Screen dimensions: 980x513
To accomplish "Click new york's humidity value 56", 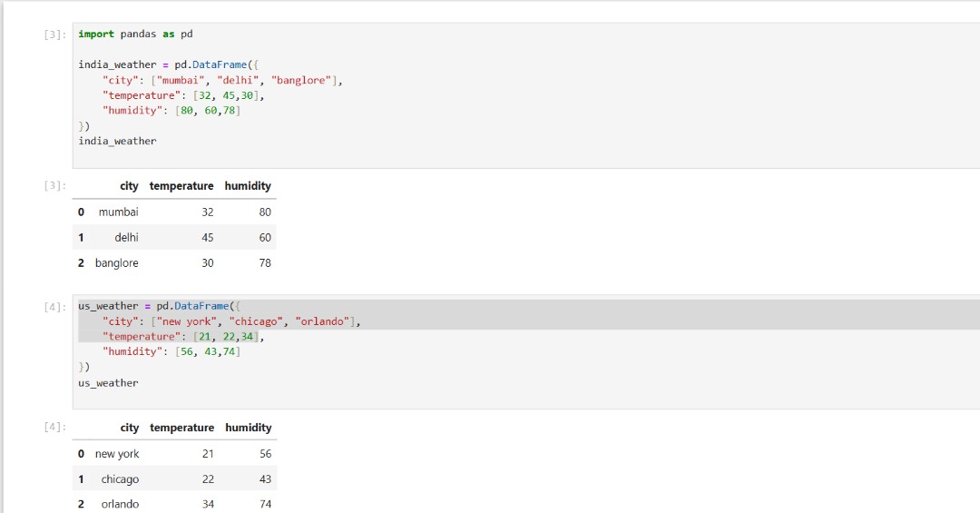I will tap(266, 454).
